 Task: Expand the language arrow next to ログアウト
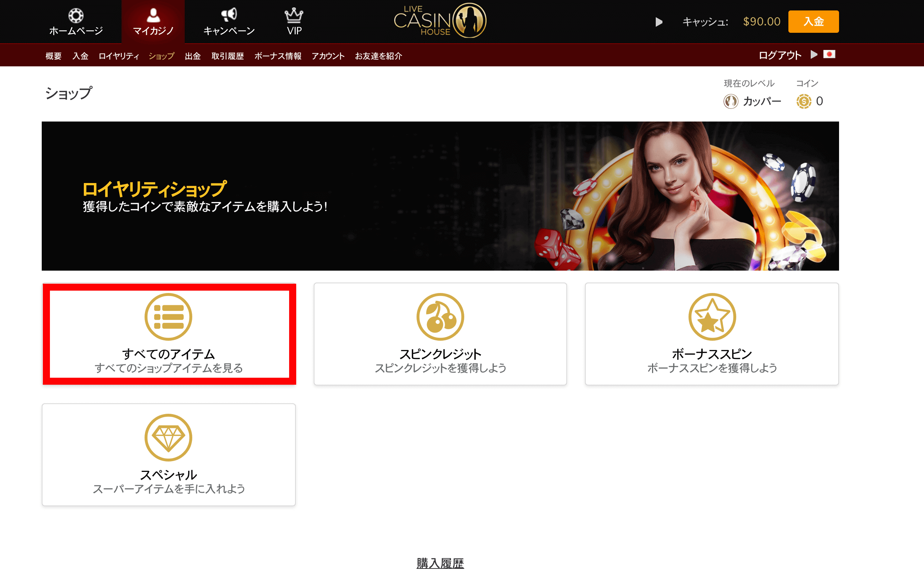click(x=813, y=54)
